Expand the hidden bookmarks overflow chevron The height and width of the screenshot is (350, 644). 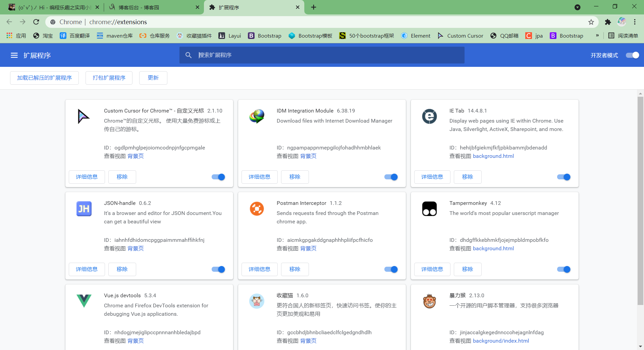point(597,35)
